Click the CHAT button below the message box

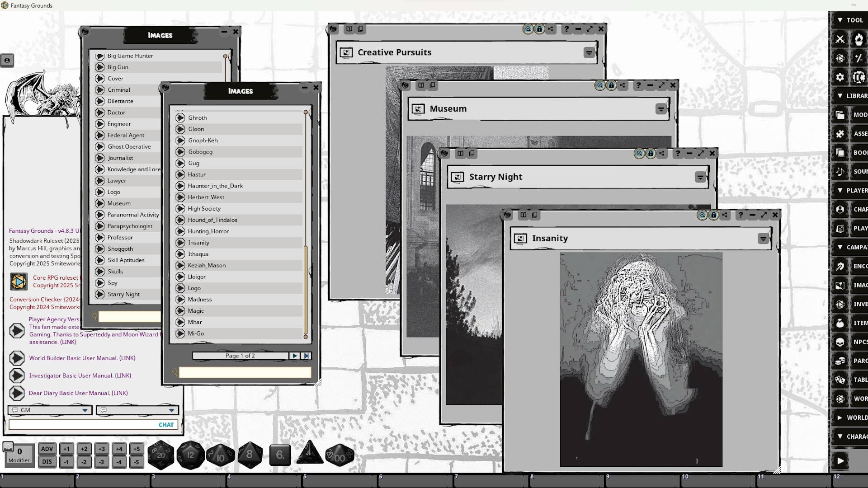(x=166, y=425)
